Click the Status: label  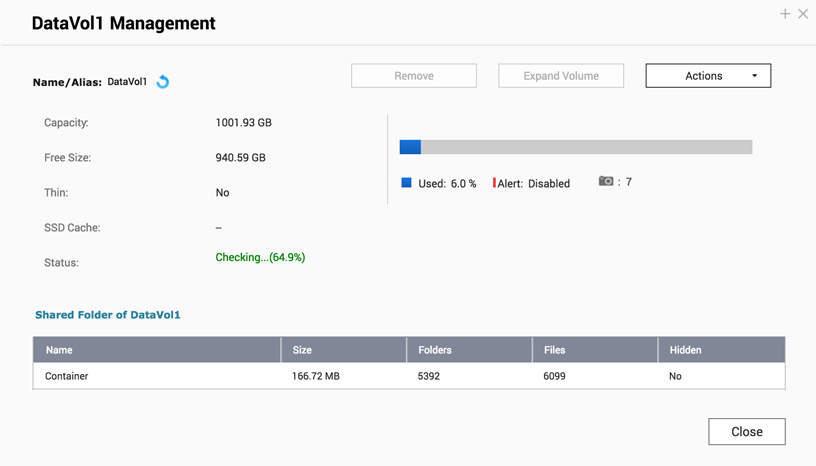(x=61, y=262)
